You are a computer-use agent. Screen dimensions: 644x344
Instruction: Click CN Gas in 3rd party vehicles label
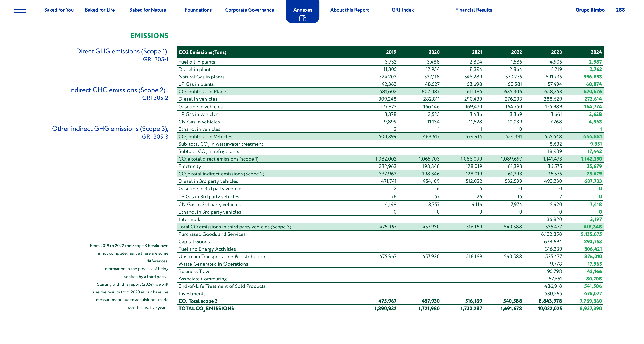click(x=210, y=205)
